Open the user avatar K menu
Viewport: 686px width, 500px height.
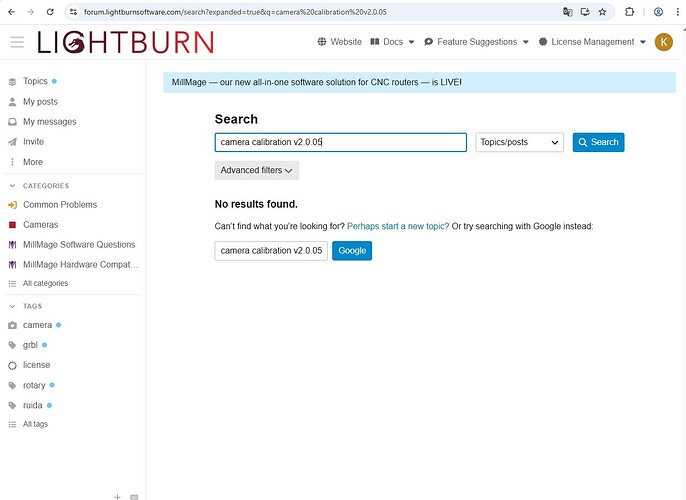[x=663, y=42]
